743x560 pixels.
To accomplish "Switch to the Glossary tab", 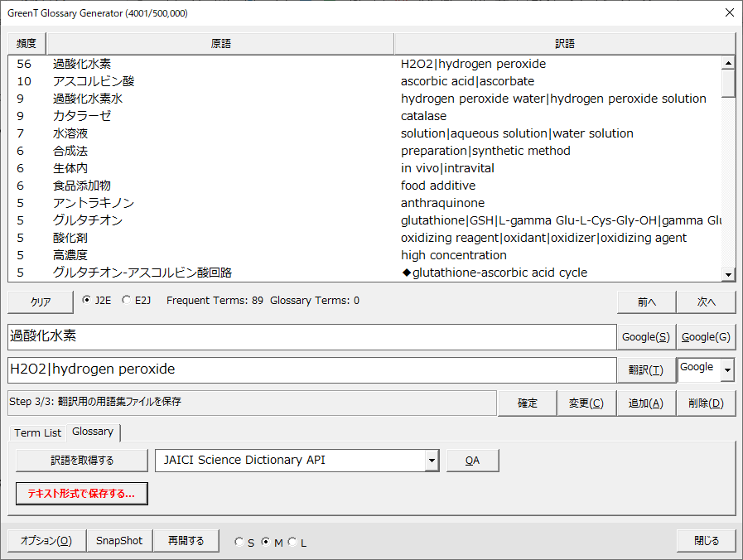I will point(93,432).
